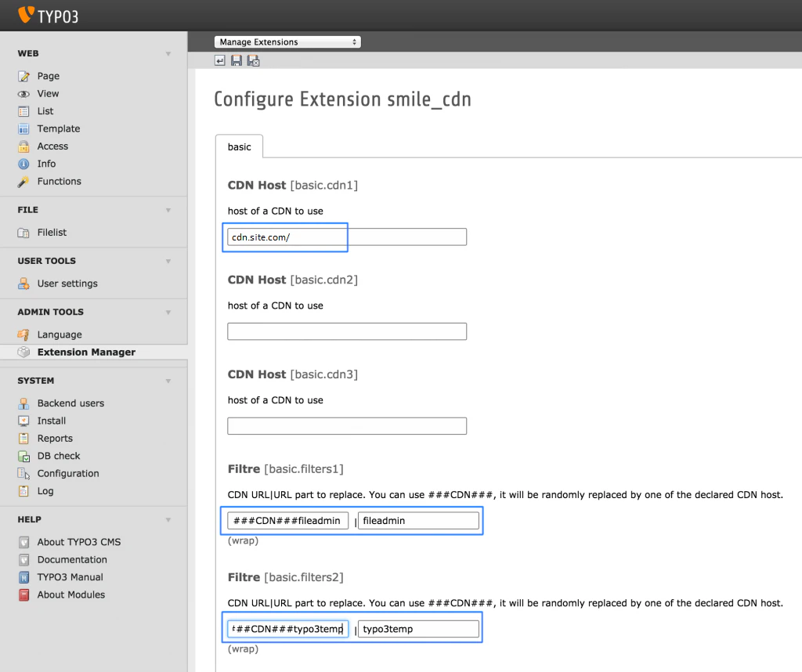Click the save and close icon
Screen dimensions: 802x672
[253, 61]
